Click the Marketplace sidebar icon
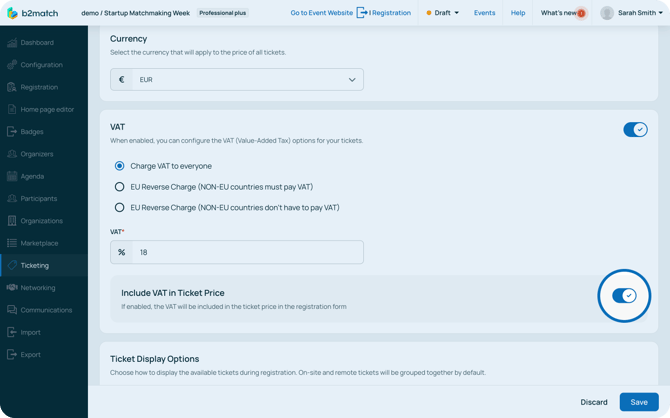Viewport: 670px width, 418px height. [x=12, y=243]
